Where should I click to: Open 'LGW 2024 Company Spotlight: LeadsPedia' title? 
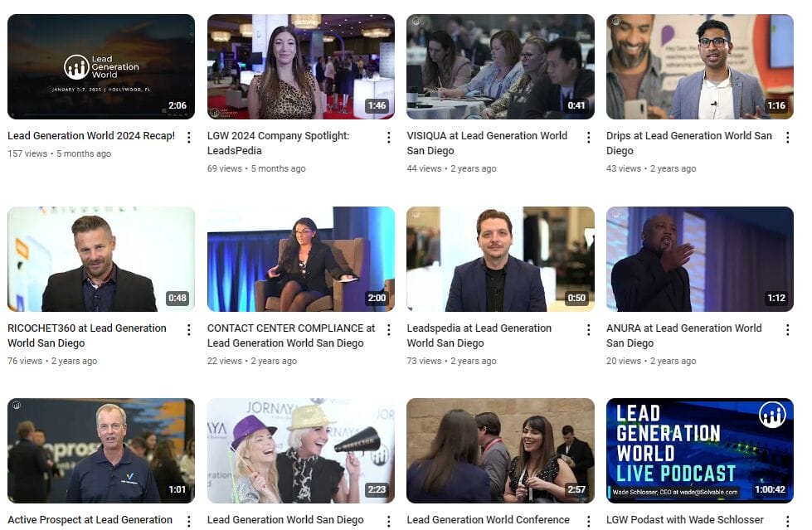[x=278, y=143]
